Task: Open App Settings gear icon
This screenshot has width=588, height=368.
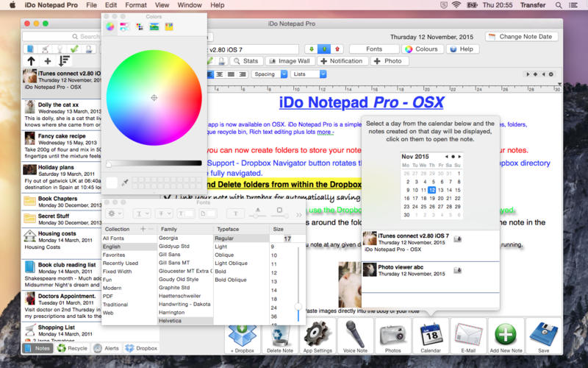Action: tap(318, 336)
